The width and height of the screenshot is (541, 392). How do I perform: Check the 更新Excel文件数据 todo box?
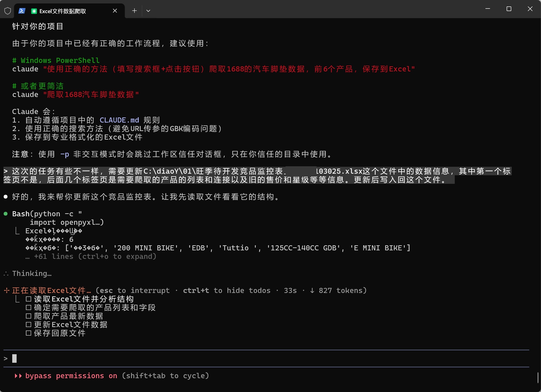point(28,324)
